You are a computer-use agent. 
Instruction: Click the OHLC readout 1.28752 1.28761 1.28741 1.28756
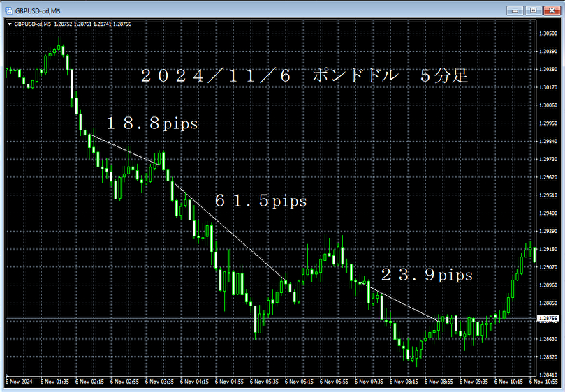tap(93, 24)
